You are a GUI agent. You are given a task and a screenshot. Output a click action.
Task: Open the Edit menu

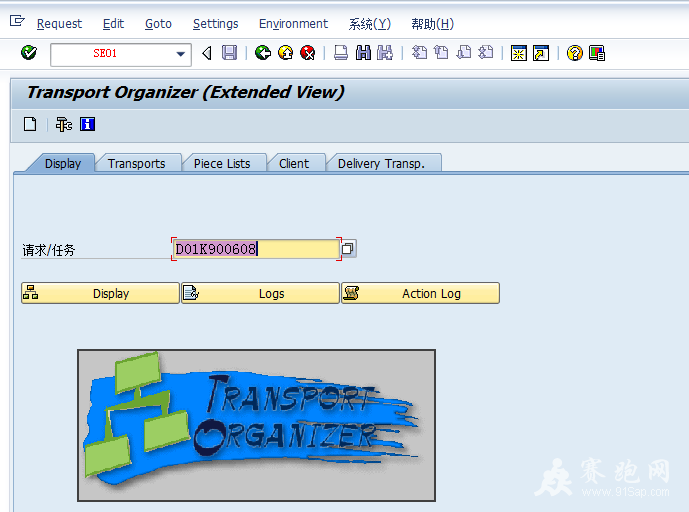pyautogui.click(x=113, y=24)
